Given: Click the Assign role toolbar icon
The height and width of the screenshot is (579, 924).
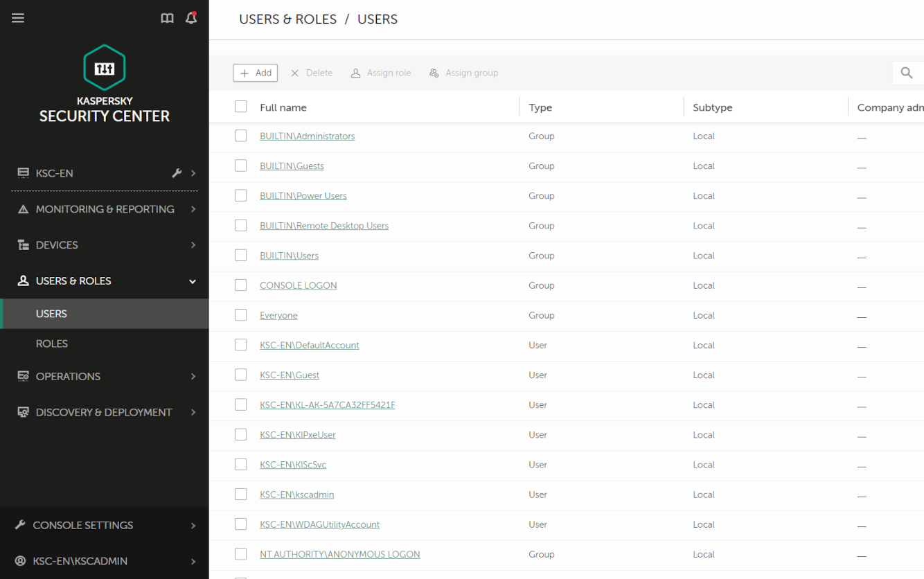Looking at the screenshot, I should click(x=356, y=73).
